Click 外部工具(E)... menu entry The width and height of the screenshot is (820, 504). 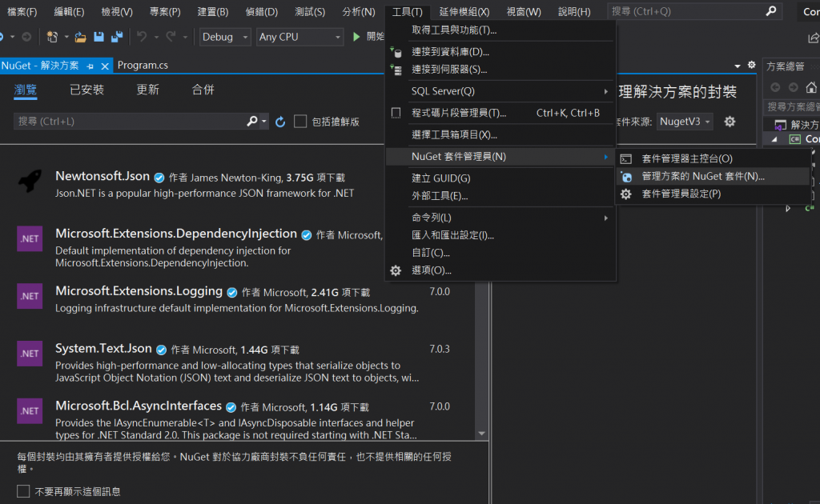point(500,196)
